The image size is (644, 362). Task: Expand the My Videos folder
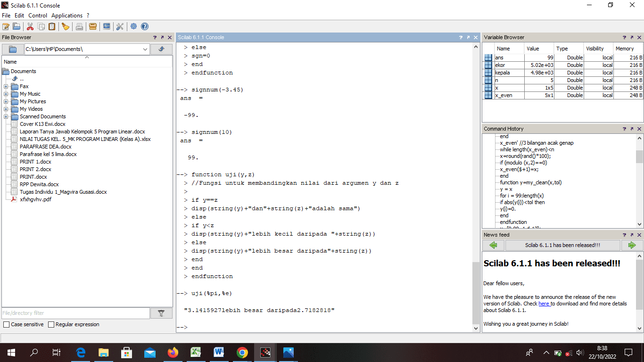tap(6, 109)
